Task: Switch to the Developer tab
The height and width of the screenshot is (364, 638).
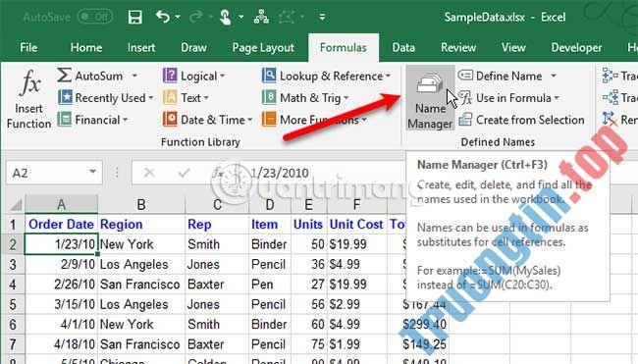Action: click(x=576, y=47)
